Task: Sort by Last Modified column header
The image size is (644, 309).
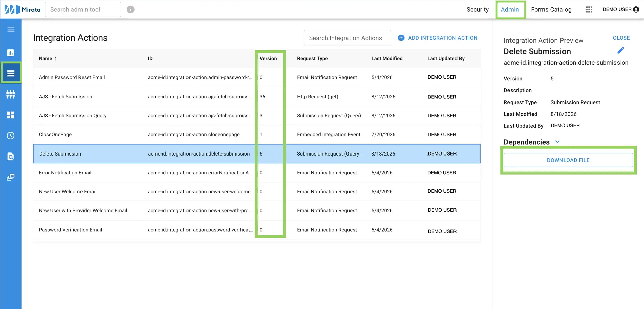Action: pos(387,58)
